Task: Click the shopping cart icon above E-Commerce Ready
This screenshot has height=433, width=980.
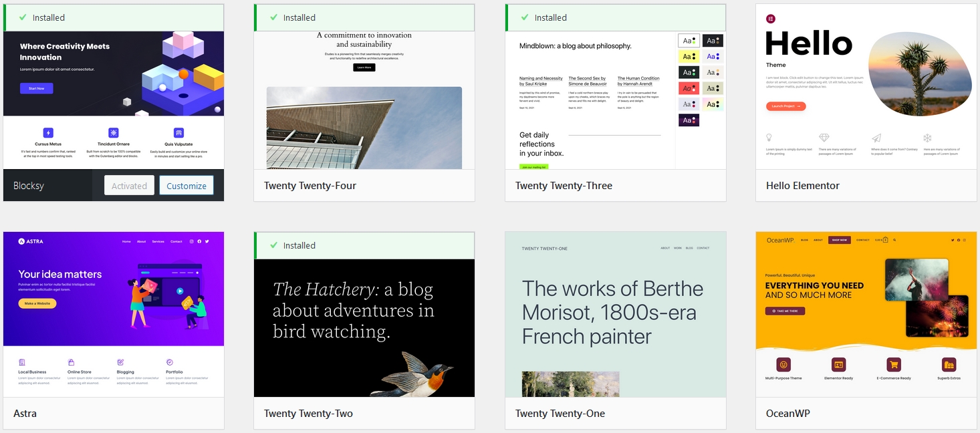Action: click(x=893, y=364)
